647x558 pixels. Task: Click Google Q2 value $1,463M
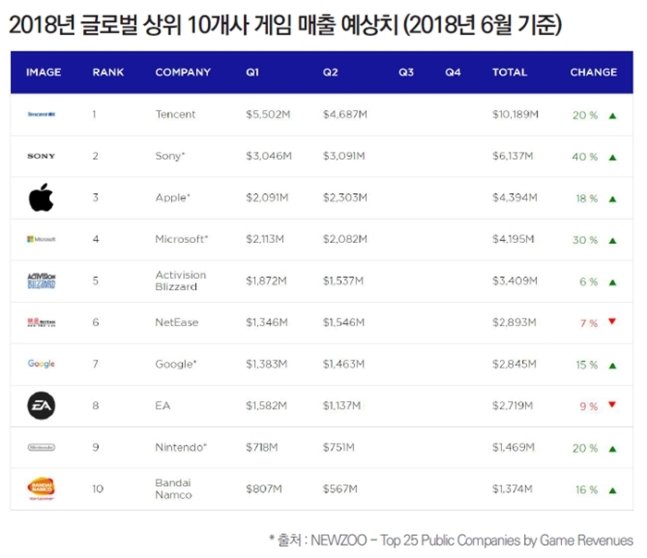pyautogui.click(x=344, y=364)
